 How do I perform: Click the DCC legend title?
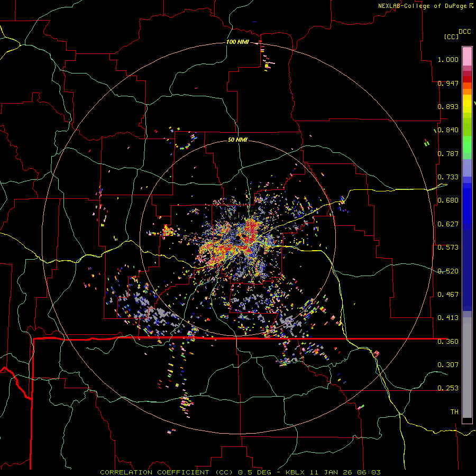(x=464, y=32)
